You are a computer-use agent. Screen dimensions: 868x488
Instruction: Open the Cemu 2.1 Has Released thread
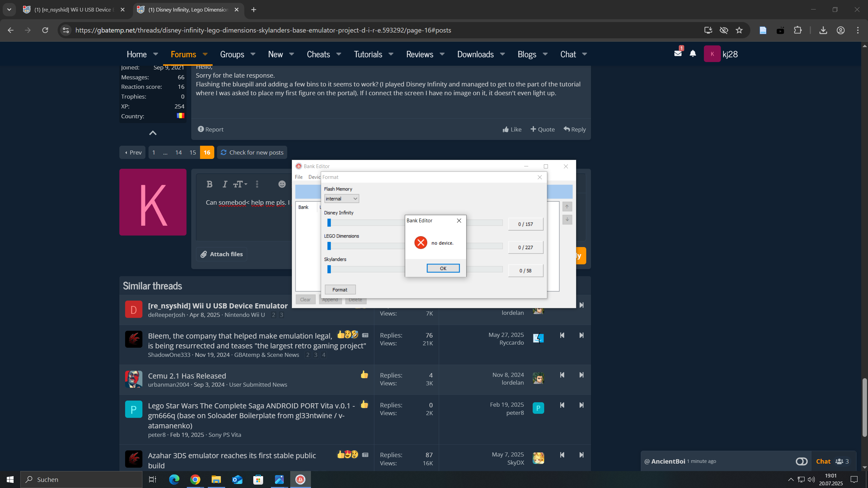(x=187, y=376)
